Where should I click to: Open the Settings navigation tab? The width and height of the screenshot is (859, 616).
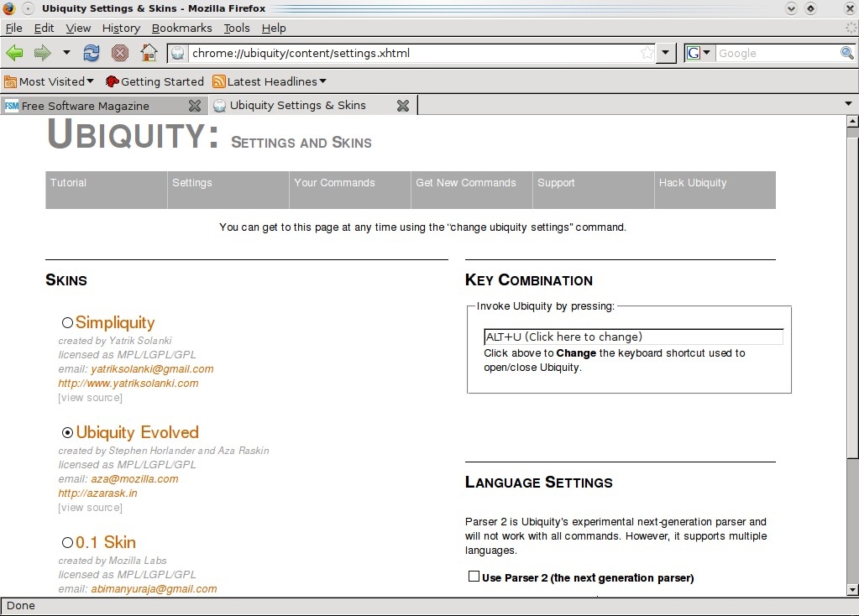pos(228,190)
